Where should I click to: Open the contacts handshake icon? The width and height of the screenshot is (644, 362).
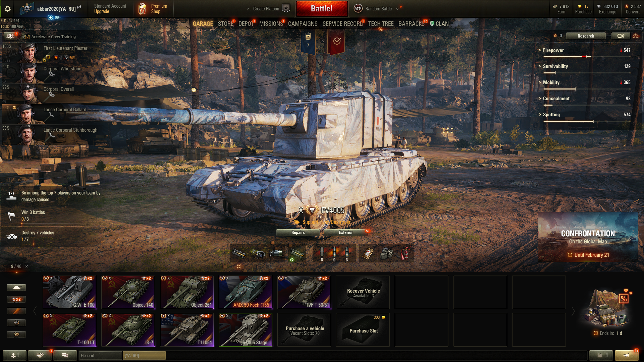coord(40,355)
